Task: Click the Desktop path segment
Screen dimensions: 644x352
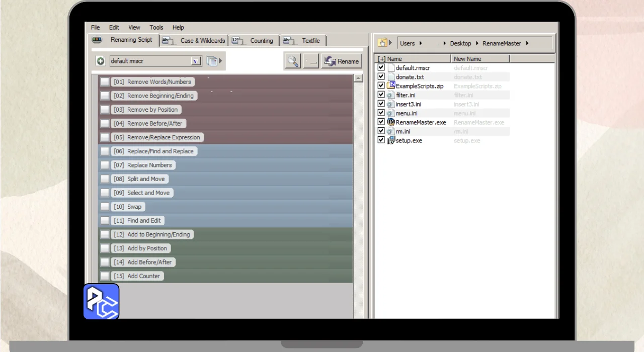Action: (460, 43)
